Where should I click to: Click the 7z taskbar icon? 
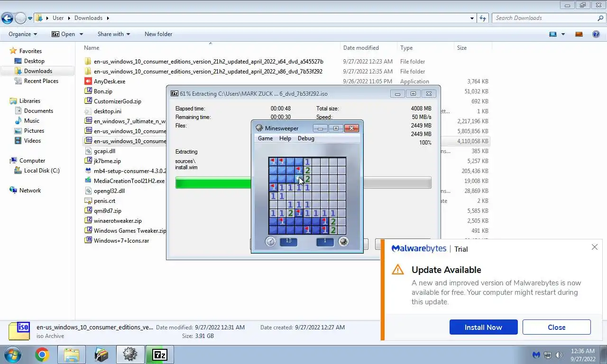pos(159,355)
